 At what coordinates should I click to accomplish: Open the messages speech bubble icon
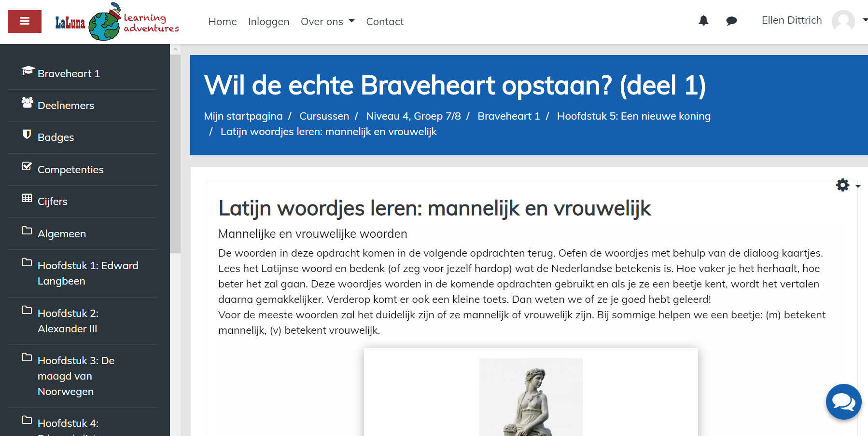click(731, 21)
